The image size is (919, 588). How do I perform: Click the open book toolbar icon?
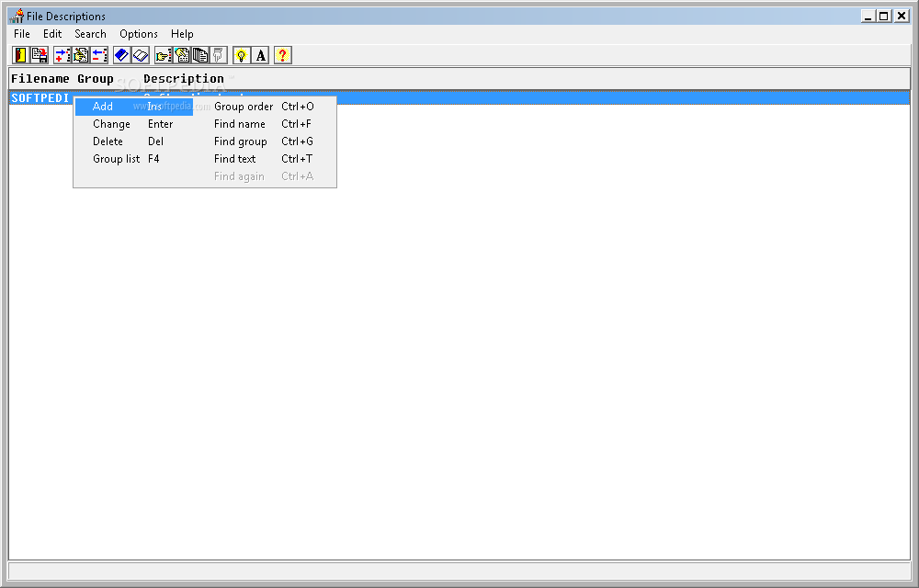point(140,55)
